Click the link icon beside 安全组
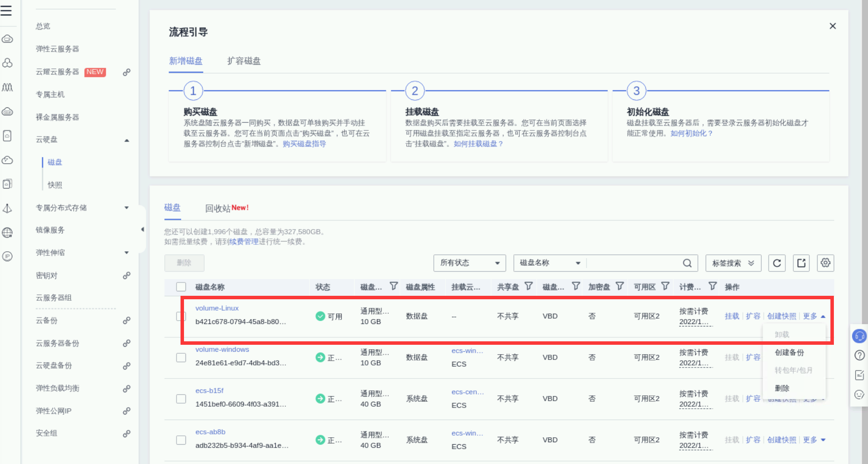868x464 pixels. click(127, 434)
